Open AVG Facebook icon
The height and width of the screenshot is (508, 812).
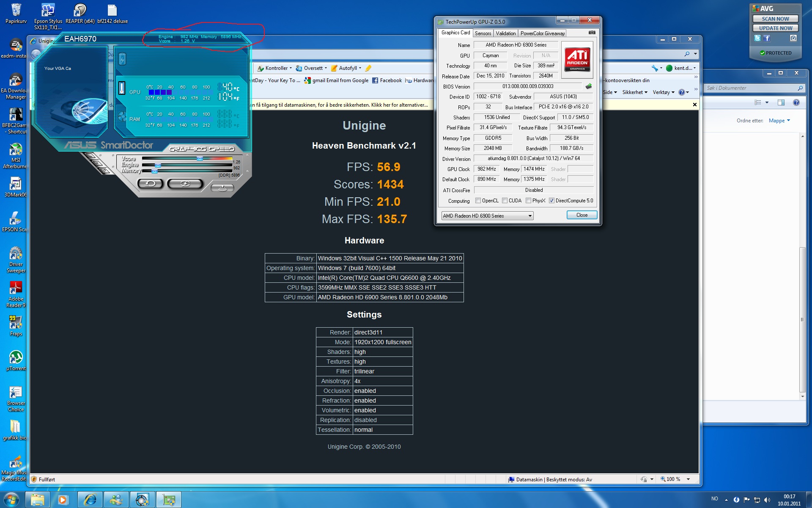pos(767,38)
